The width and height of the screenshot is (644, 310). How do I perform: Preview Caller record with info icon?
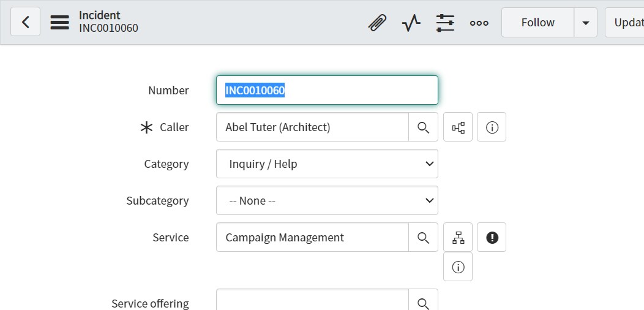[492, 127]
